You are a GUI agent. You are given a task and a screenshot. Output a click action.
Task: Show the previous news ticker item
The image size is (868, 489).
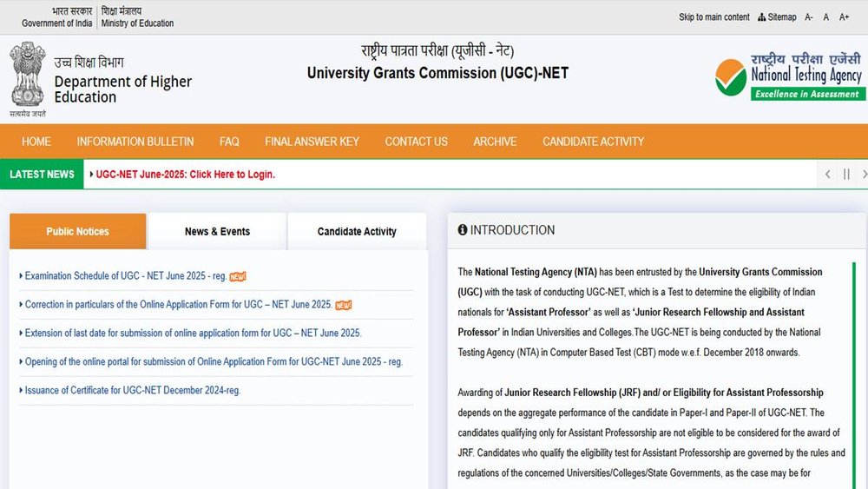(x=828, y=174)
